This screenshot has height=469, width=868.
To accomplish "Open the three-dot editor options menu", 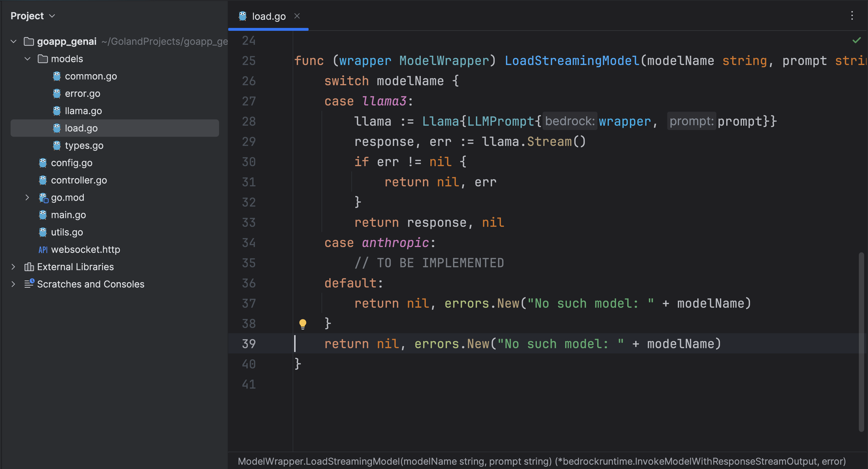I will 852,15.
